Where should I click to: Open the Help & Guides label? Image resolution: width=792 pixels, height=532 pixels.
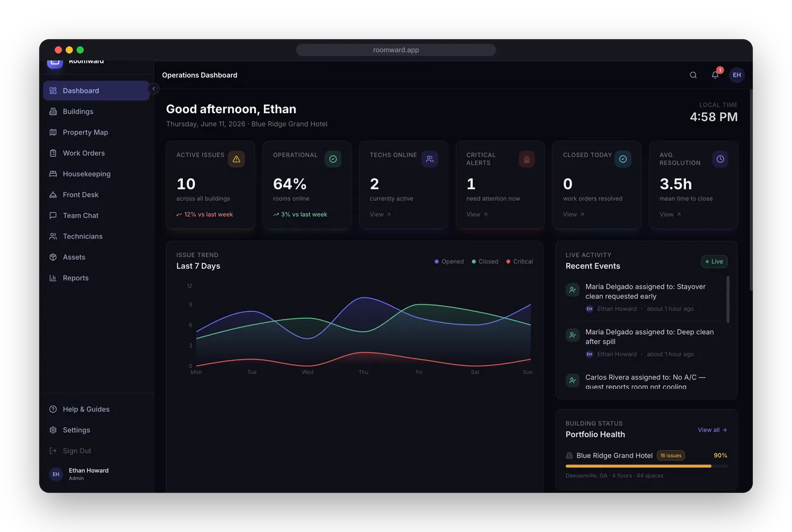(x=86, y=409)
